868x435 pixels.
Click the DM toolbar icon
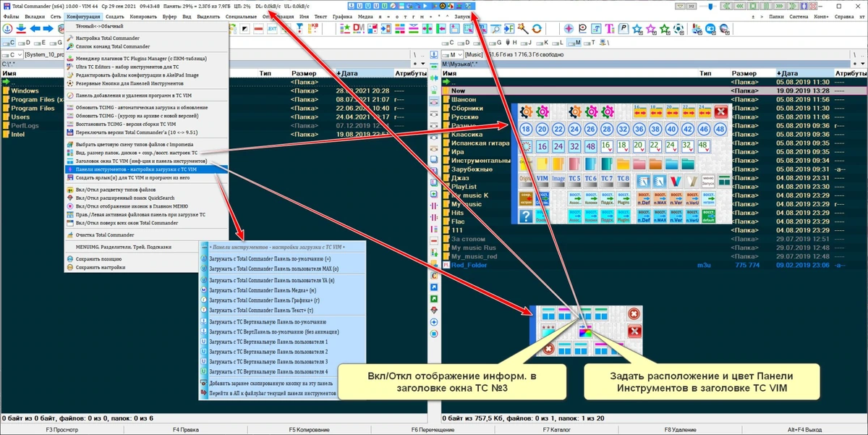359,29
